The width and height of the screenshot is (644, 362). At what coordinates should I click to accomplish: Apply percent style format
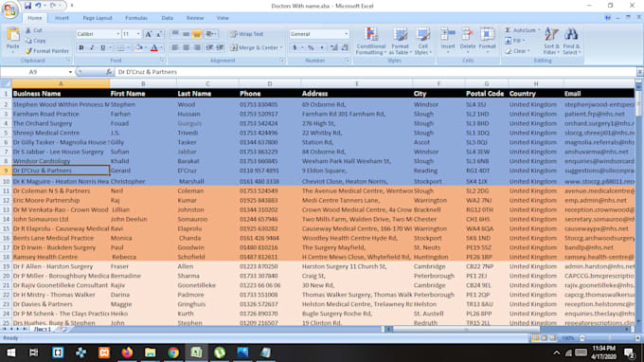click(x=311, y=47)
